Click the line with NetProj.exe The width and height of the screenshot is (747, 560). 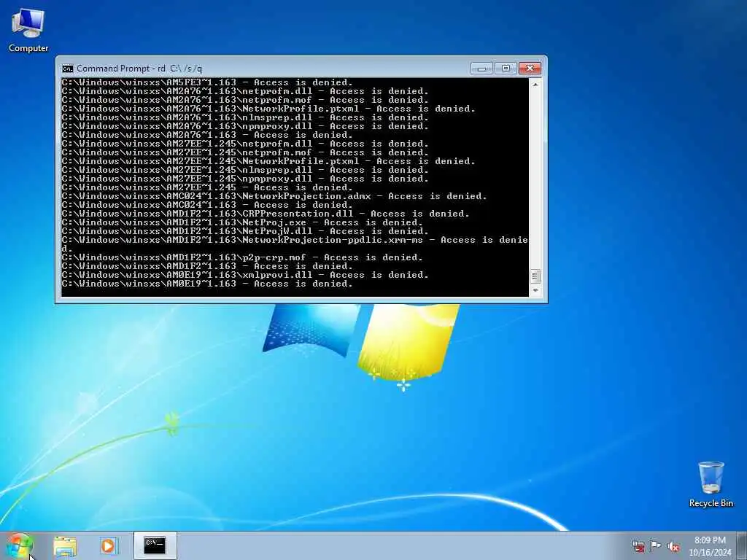242,222
